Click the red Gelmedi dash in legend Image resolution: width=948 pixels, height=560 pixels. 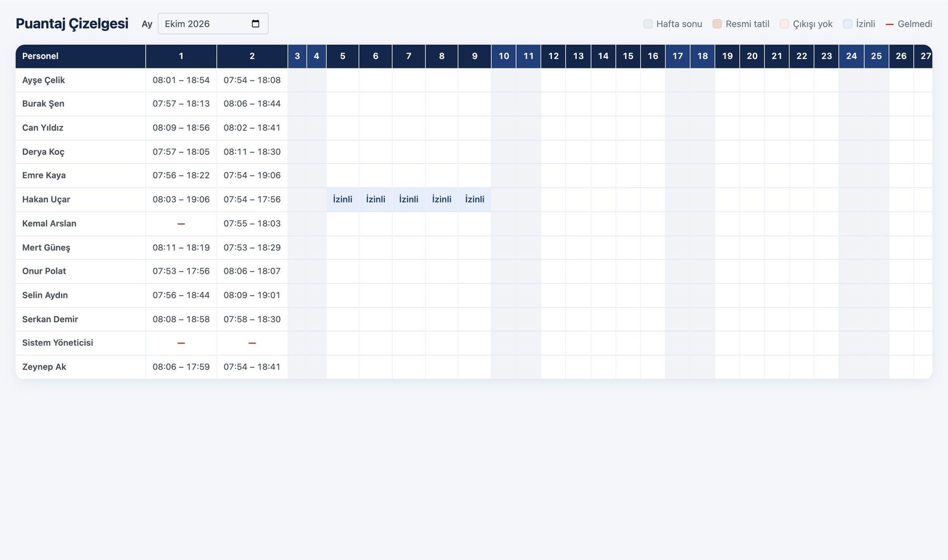890,24
